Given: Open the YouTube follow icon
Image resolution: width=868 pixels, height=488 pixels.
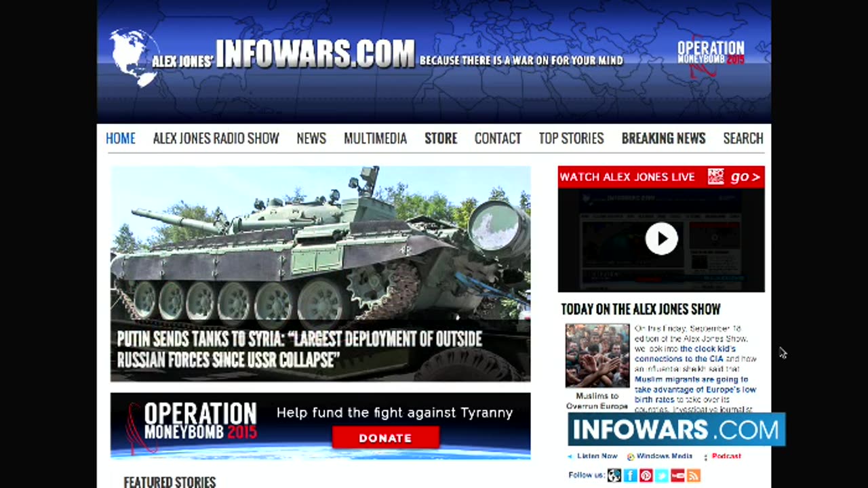Looking at the screenshot, I should (x=677, y=475).
